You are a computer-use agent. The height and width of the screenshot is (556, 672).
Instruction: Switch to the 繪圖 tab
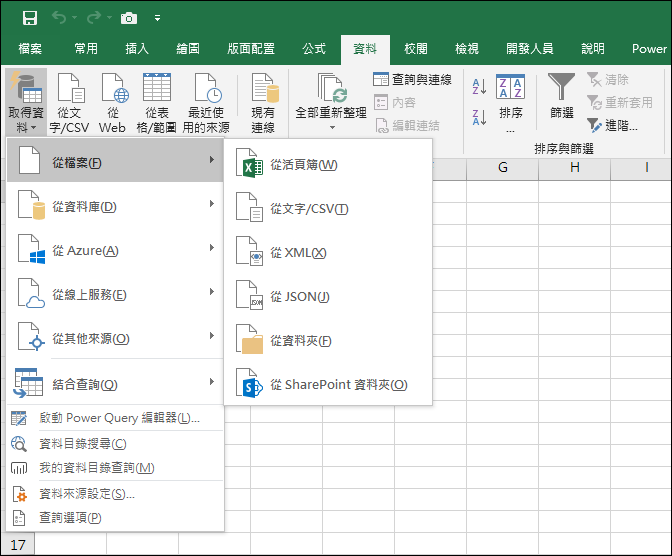coord(188,49)
